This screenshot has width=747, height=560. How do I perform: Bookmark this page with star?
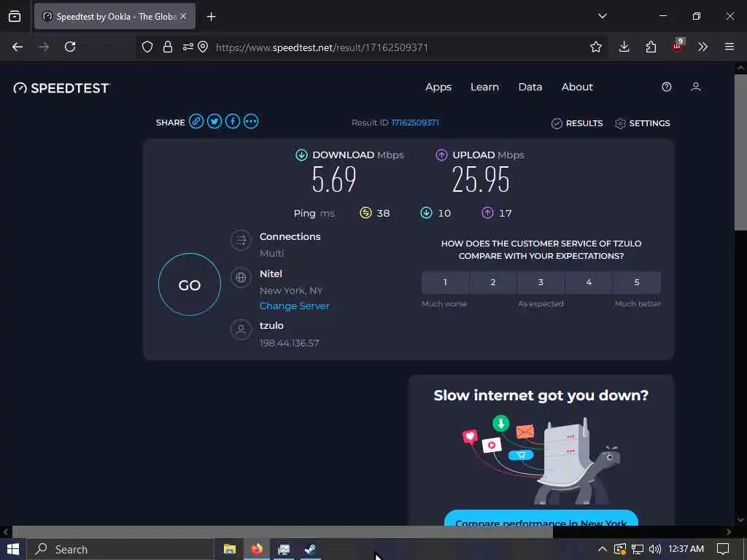click(595, 47)
